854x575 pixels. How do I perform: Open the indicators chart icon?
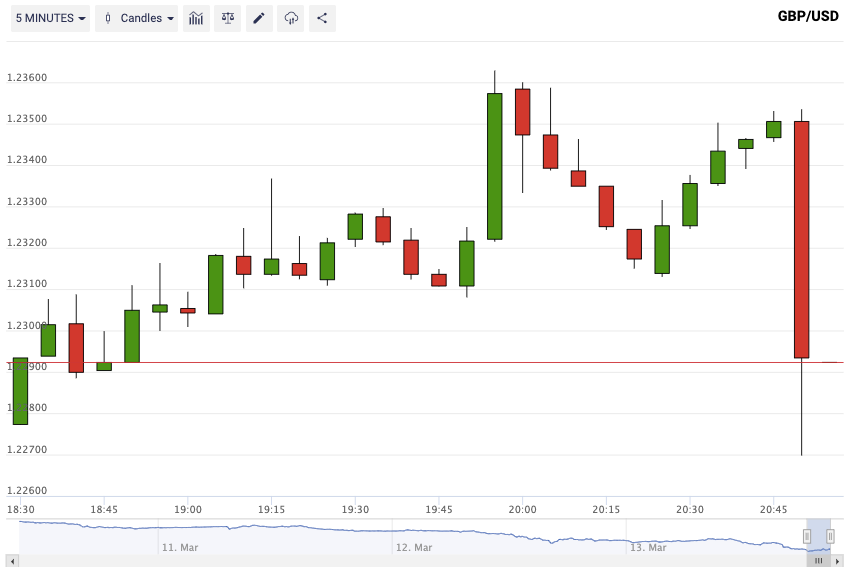(x=196, y=19)
